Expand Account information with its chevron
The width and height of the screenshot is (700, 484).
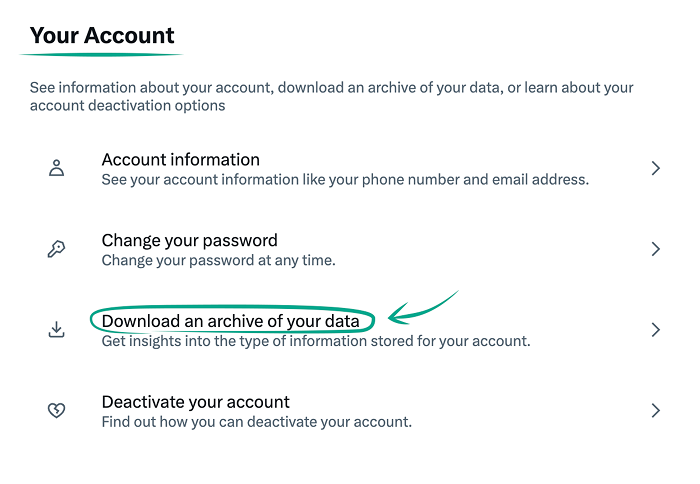655,168
